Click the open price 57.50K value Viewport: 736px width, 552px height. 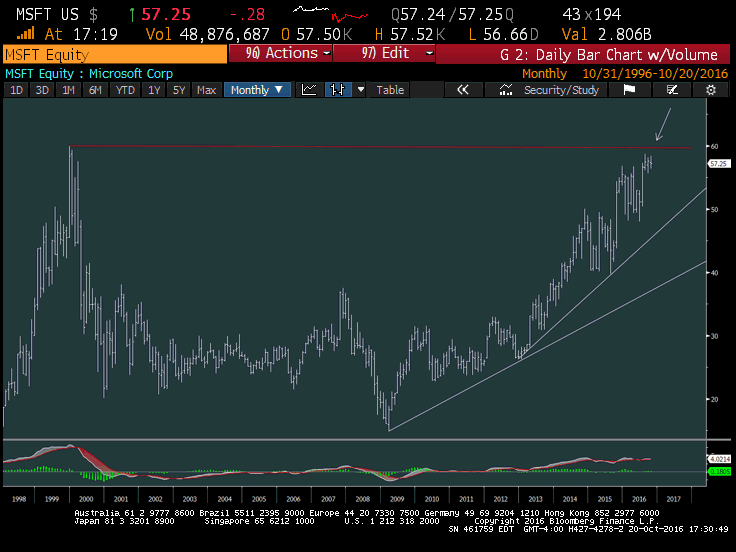point(324,34)
